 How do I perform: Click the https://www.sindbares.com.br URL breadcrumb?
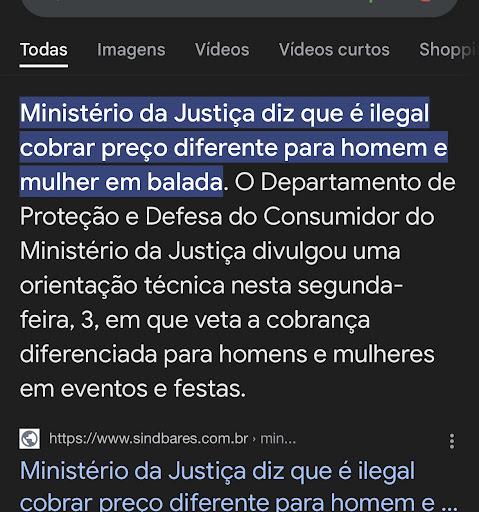[148, 438]
